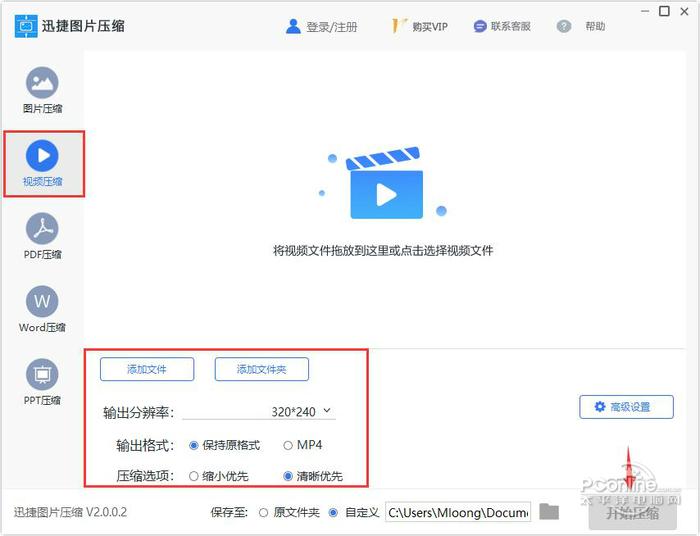
Task: Click the VIP purchase icon
Action: 399,26
